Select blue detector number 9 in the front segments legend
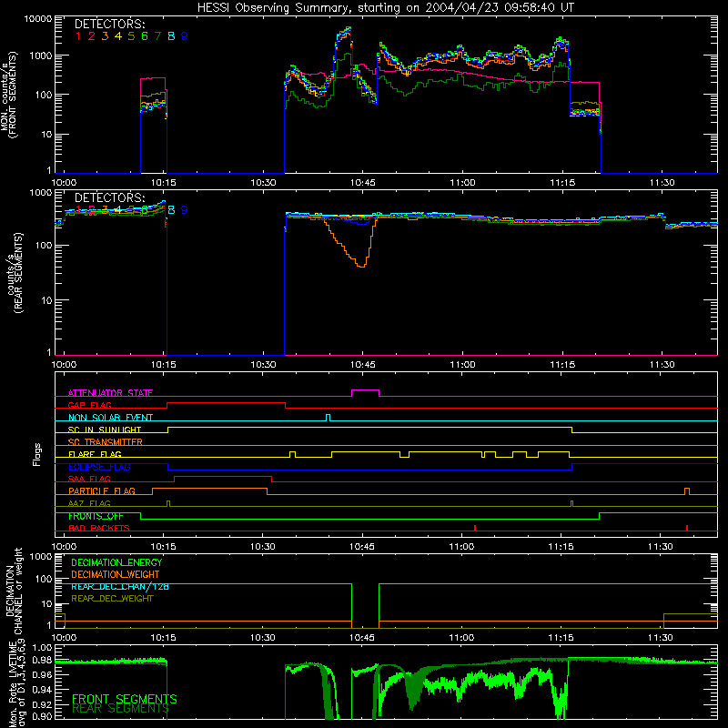 (x=185, y=36)
